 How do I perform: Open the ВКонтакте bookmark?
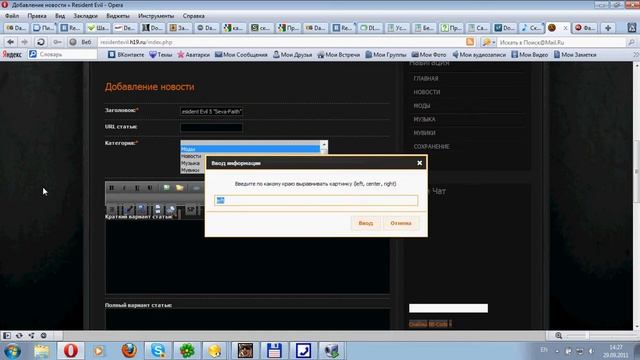click(x=126, y=55)
